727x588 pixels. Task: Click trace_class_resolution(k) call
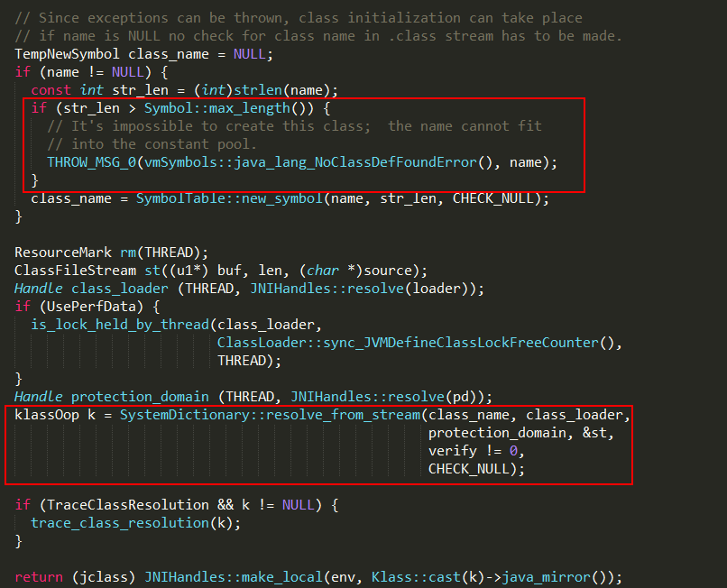pos(135,523)
